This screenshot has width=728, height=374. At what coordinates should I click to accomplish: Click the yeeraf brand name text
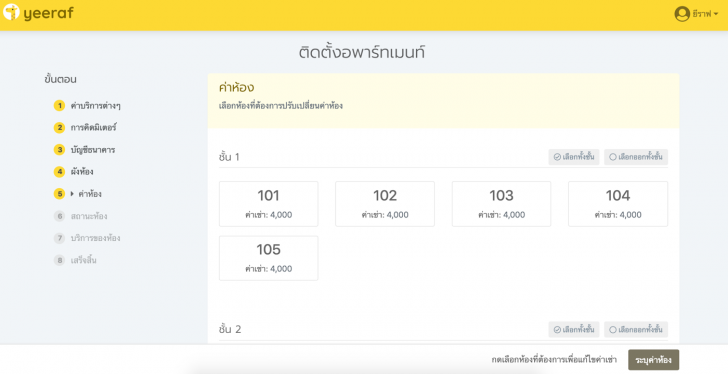tap(48, 13)
